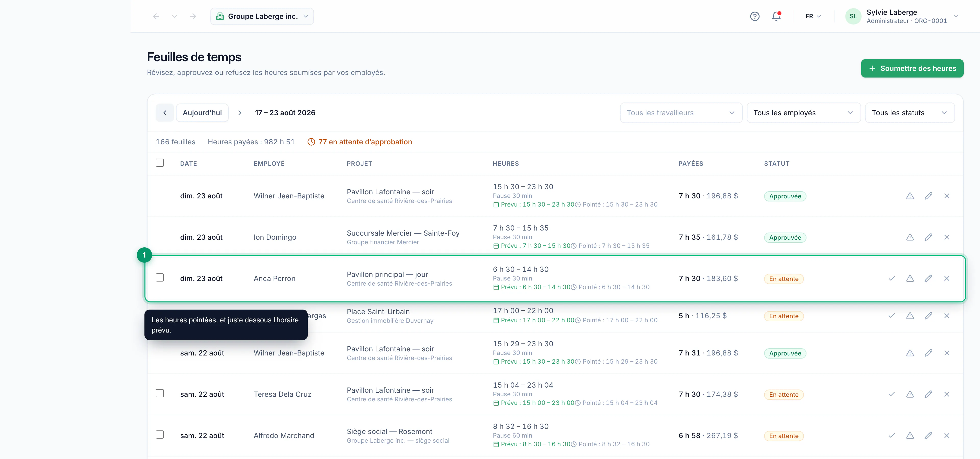Viewport: 980px width, 459px height.
Task: Flag Wilner Jean-Baptiste dim. 23 août entry
Action: 910,196
